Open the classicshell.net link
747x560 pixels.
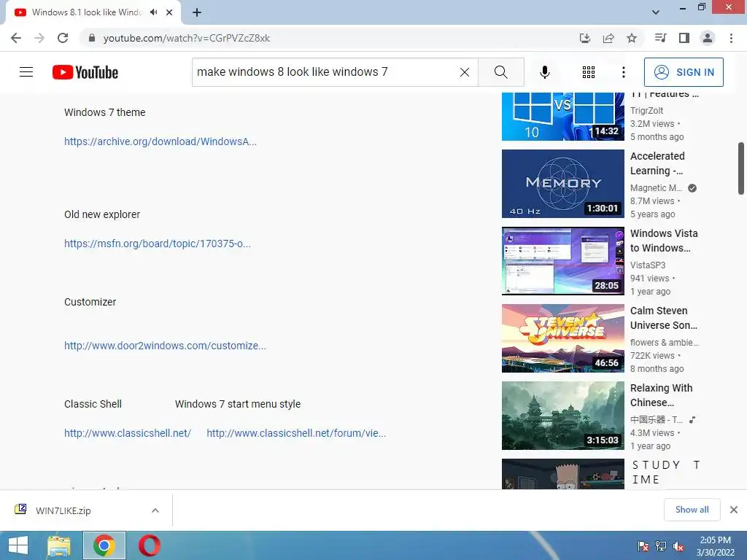tap(128, 433)
